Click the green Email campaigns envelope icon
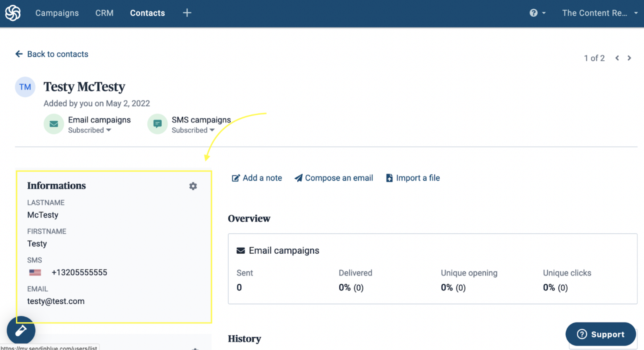Image resolution: width=644 pixels, height=350 pixels. click(54, 124)
